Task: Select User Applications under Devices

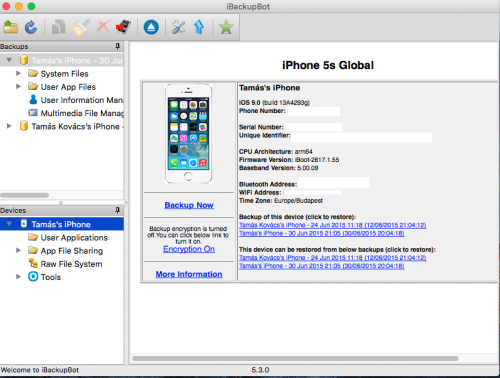Action: (x=74, y=238)
